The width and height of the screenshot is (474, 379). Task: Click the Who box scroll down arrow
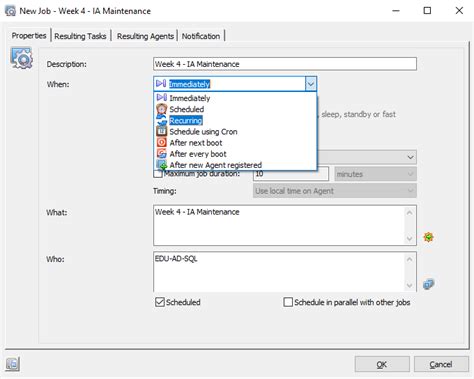tap(410, 285)
